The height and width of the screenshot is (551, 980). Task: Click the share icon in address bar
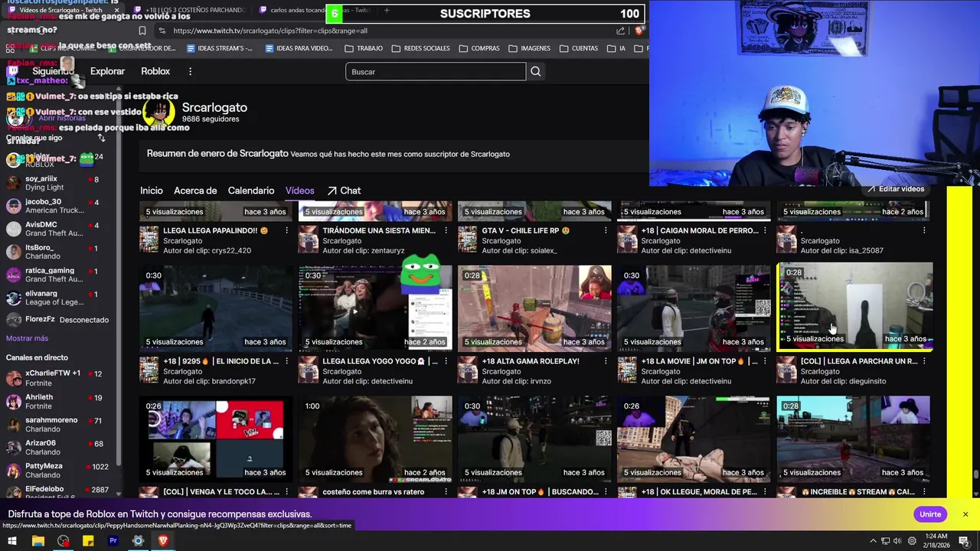pyautogui.click(x=620, y=31)
